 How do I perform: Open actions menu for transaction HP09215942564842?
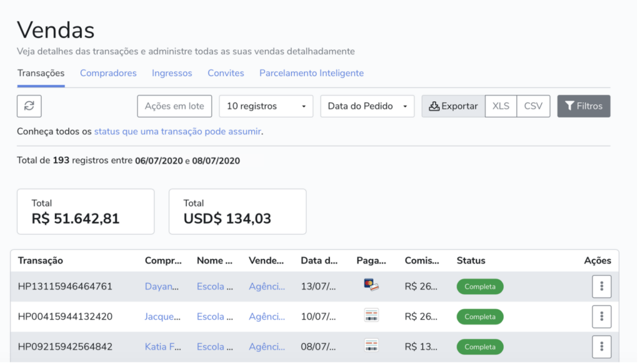point(601,347)
